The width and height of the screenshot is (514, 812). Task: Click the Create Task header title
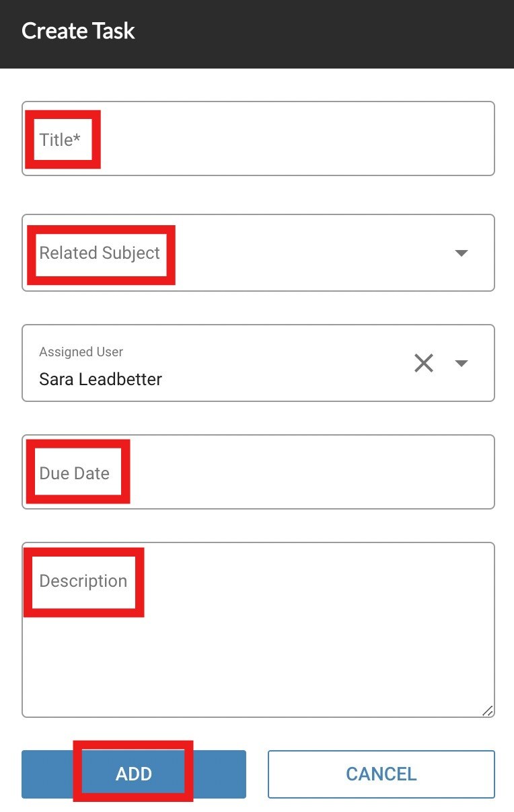[78, 31]
